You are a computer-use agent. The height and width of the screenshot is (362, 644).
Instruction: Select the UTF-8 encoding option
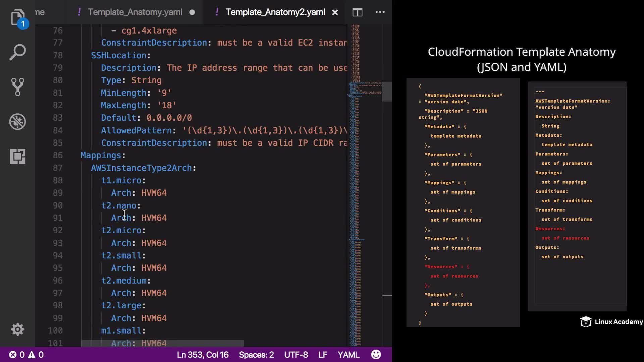pyautogui.click(x=296, y=355)
